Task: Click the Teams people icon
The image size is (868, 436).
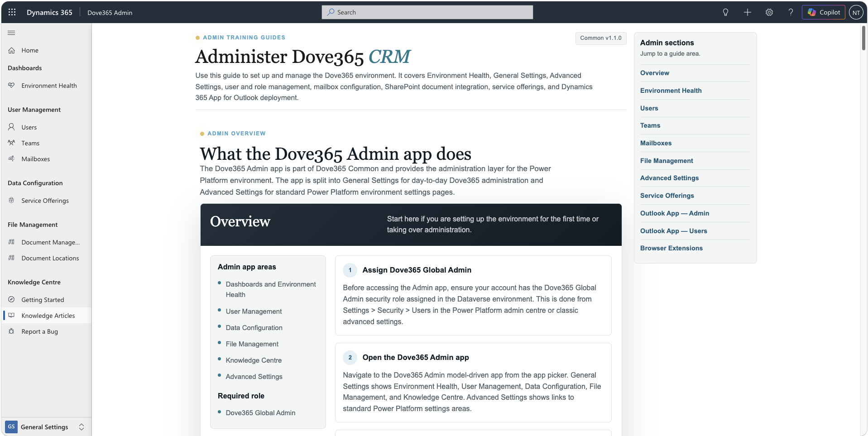Action: pyautogui.click(x=12, y=143)
